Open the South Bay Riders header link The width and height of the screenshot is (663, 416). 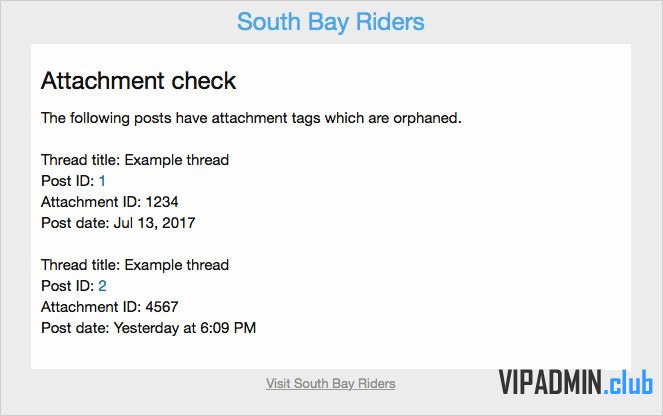point(330,22)
